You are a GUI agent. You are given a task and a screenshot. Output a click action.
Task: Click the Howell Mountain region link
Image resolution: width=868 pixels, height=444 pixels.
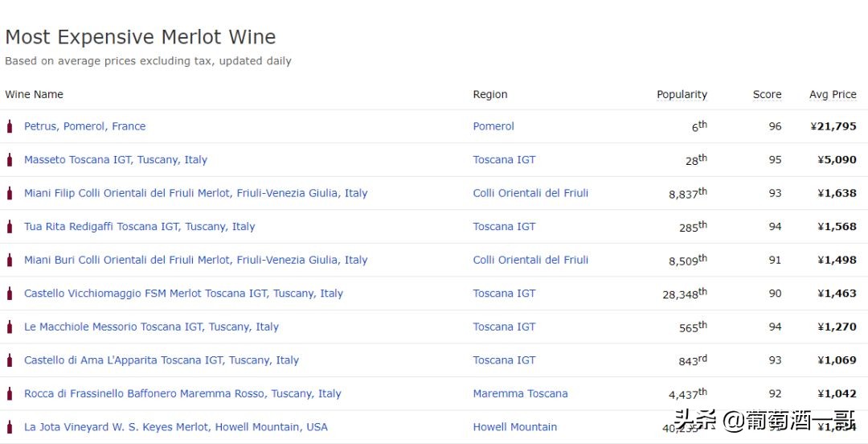(514, 427)
